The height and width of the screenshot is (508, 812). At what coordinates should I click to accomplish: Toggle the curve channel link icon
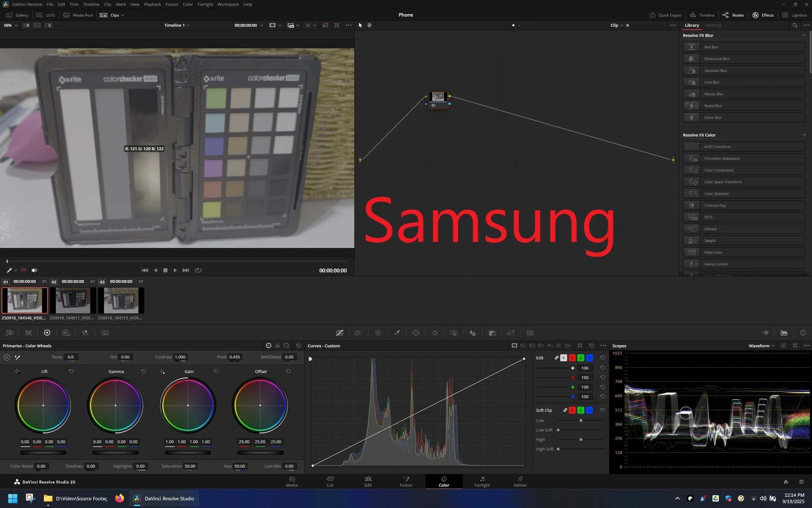click(556, 358)
